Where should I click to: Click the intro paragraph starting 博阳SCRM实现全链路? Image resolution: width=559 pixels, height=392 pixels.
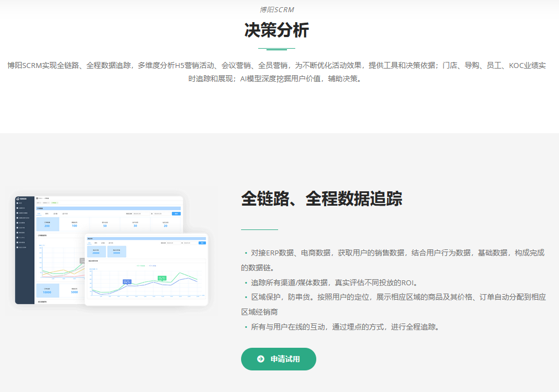point(276,72)
